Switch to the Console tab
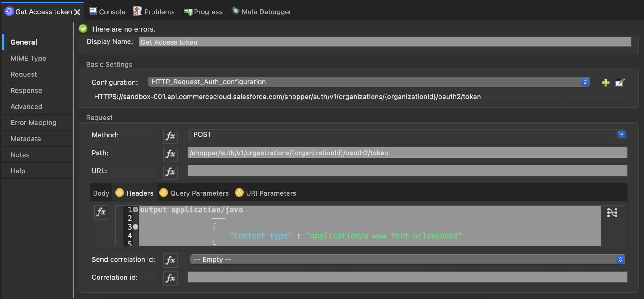The image size is (644, 299). pos(108,12)
